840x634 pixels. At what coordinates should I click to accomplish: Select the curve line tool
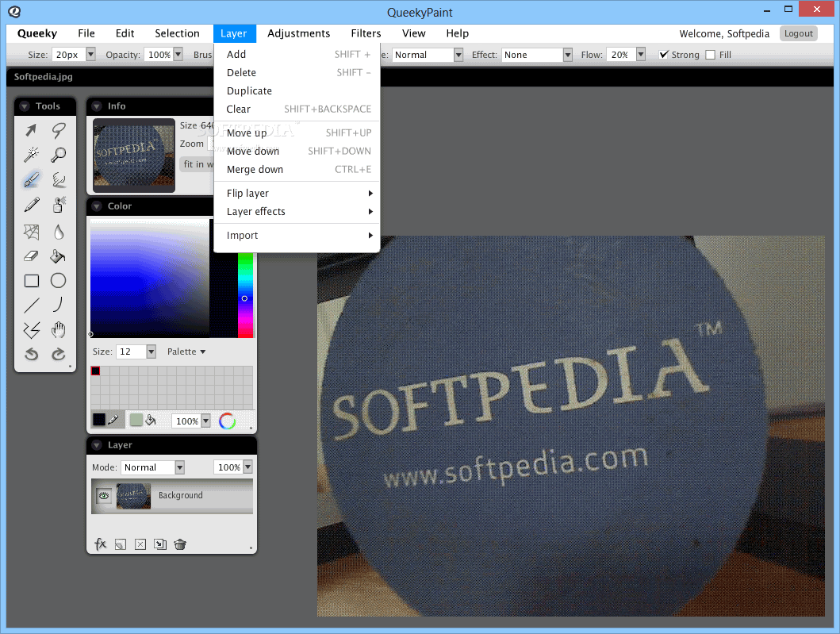pos(59,305)
